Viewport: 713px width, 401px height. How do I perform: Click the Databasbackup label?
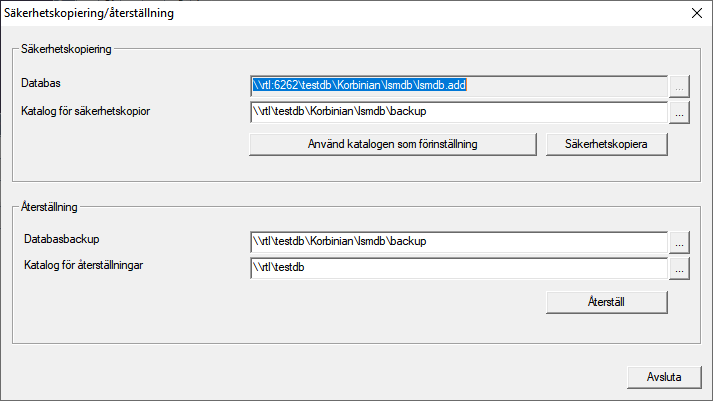click(67, 239)
